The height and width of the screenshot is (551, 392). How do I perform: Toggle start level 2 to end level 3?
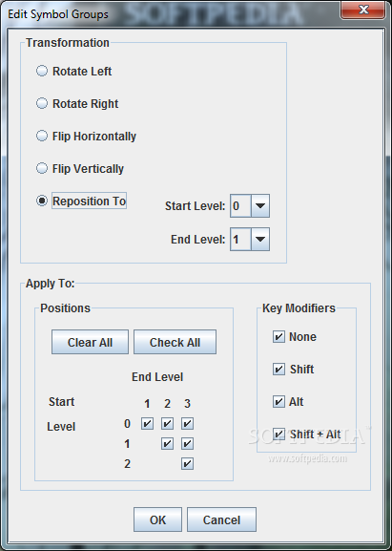187,463
